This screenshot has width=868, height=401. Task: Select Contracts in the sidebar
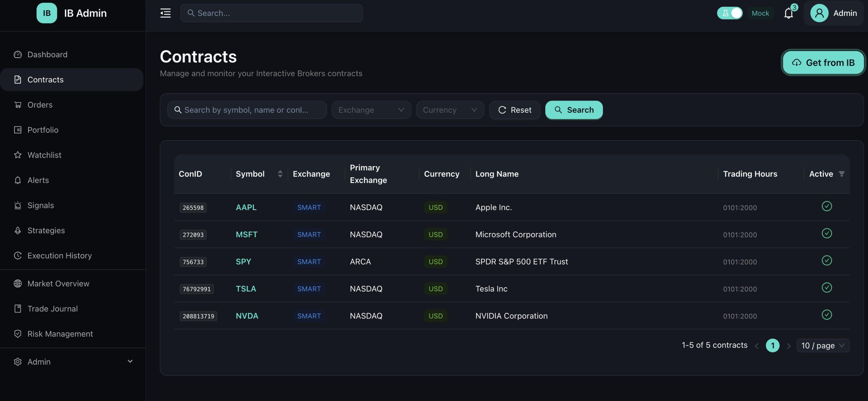pos(72,80)
